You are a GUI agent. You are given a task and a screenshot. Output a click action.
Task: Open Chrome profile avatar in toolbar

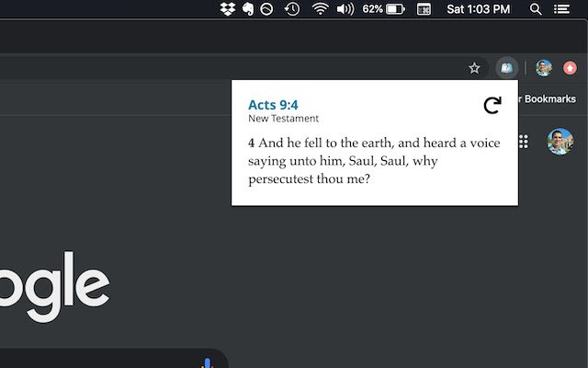[544, 68]
